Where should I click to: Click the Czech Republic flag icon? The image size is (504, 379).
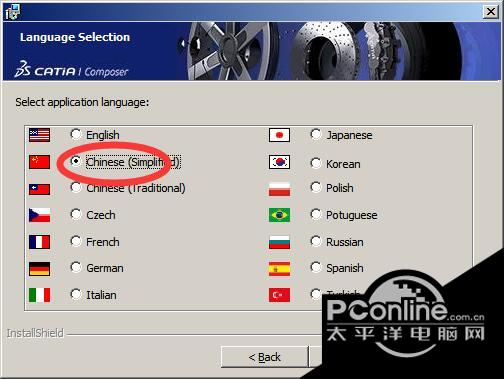(39, 215)
